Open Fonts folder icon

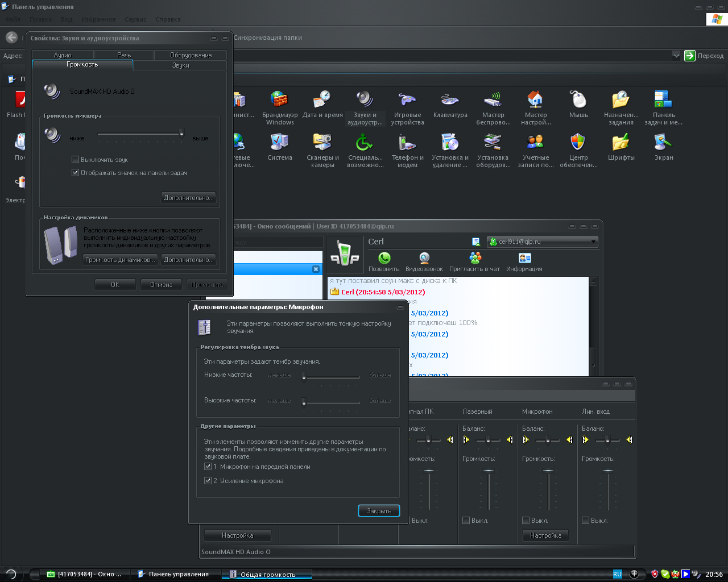(x=621, y=147)
